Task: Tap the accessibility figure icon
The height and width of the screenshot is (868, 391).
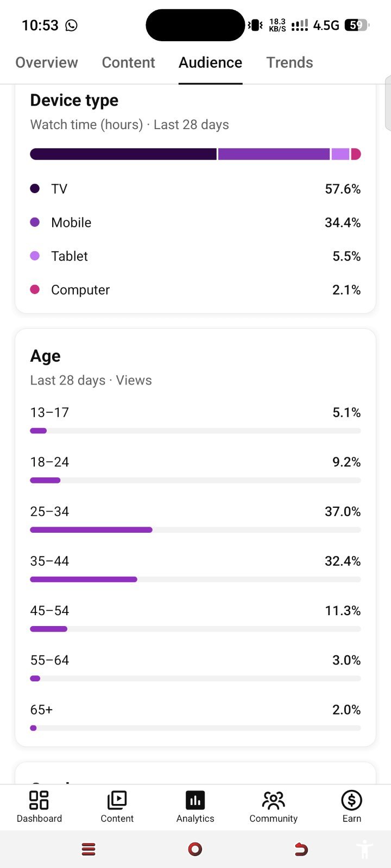Action: (x=365, y=849)
